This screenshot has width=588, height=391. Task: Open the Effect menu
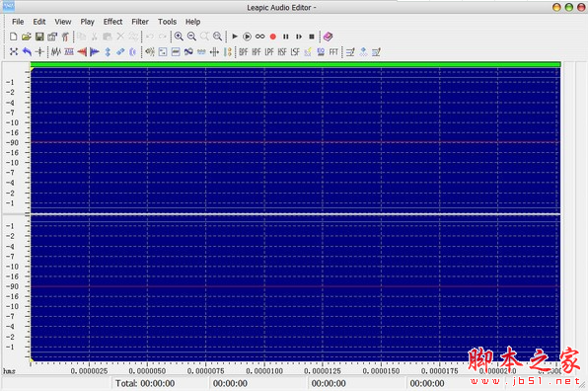point(112,22)
